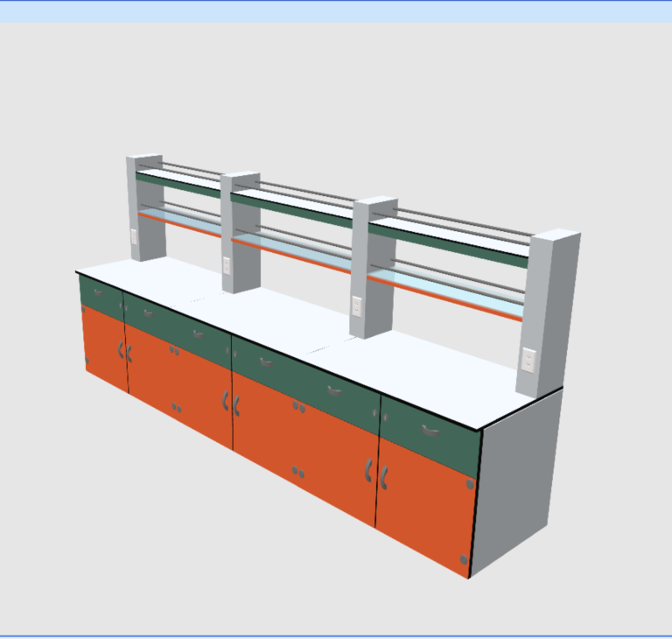Click the lower glass shelf in the left bay

(180, 222)
